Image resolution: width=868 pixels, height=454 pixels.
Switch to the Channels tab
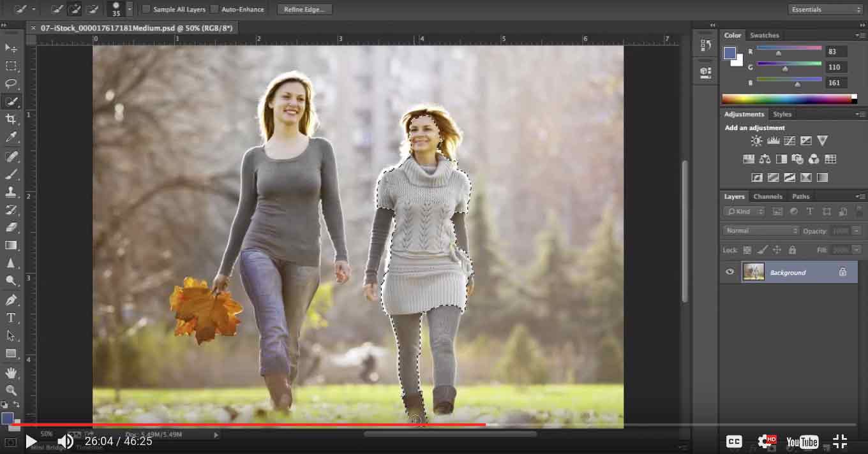(x=768, y=196)
